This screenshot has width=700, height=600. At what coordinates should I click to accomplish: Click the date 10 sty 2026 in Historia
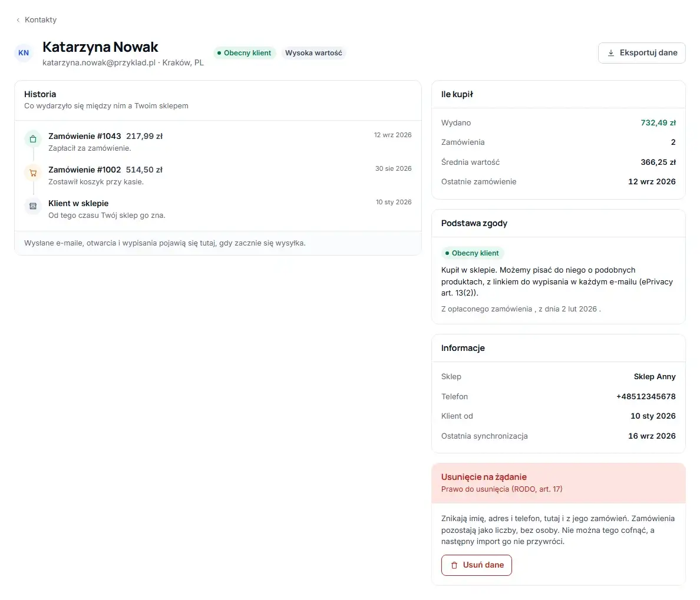(x=394, y=202)
